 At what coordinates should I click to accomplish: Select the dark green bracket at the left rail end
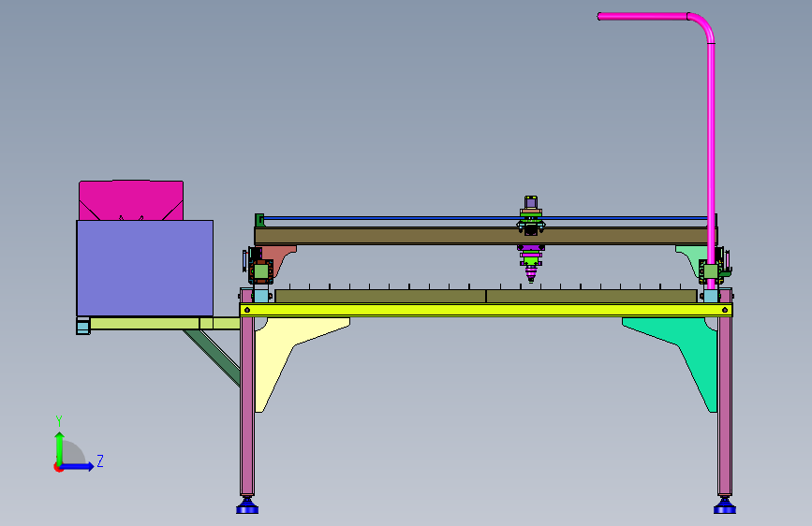pos(258,220)
